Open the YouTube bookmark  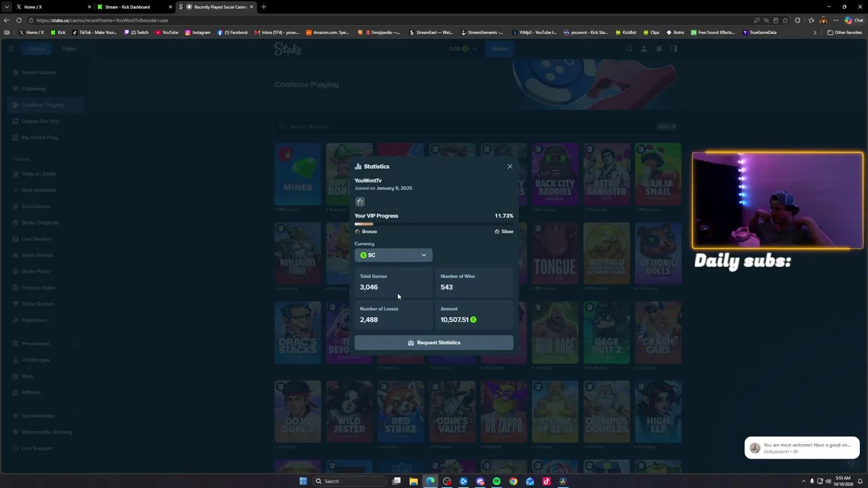(167, 33)
